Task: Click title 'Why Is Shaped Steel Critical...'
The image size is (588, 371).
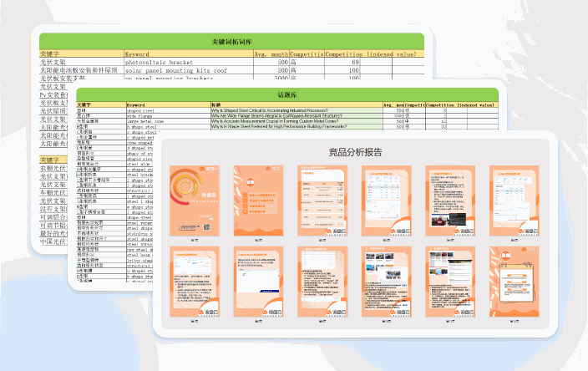Action: pos(269,110)
